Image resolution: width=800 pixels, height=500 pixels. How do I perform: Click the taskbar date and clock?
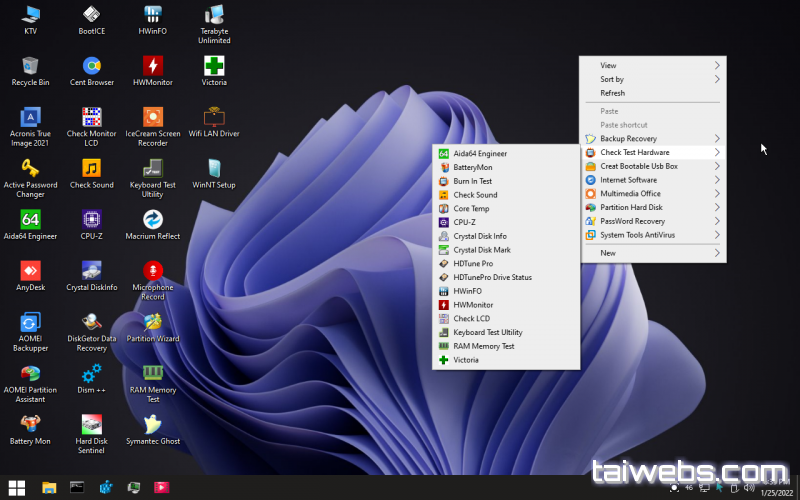point(776,487)
